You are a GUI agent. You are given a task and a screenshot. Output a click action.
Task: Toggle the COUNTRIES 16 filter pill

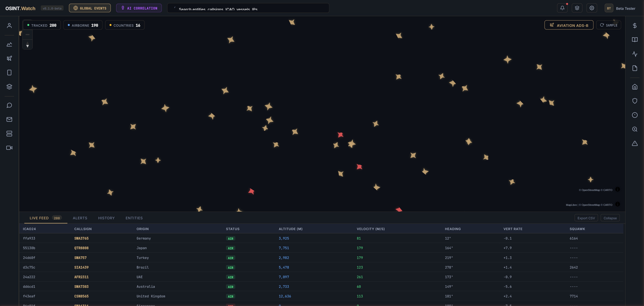(x=125, y=25)
